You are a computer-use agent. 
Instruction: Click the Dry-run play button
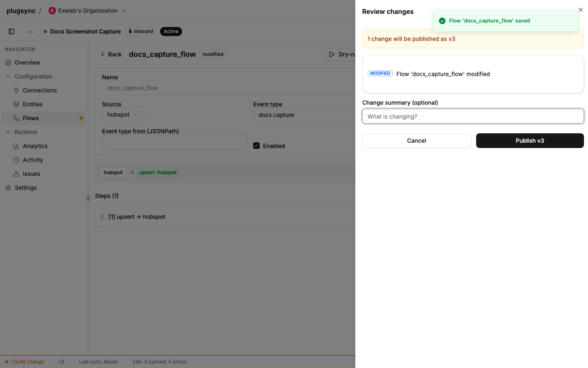point(340,54)
